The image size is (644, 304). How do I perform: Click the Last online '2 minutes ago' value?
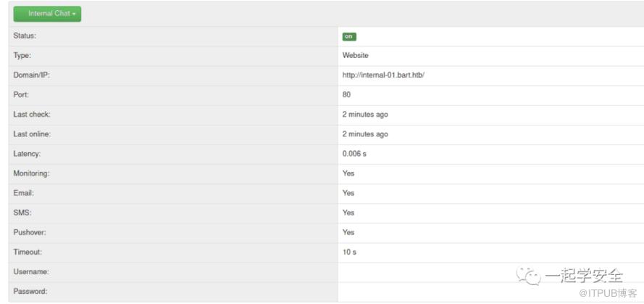(x=365, y=133)
